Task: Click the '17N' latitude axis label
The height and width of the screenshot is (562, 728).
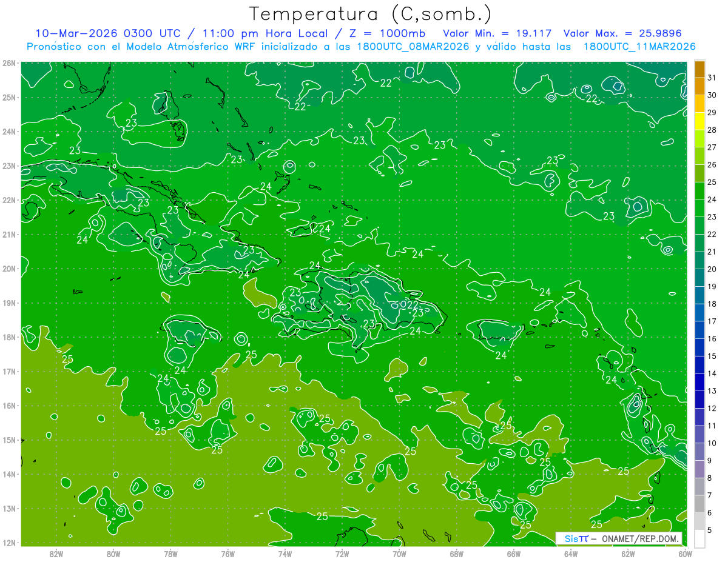Action: [x=10, y=371]
